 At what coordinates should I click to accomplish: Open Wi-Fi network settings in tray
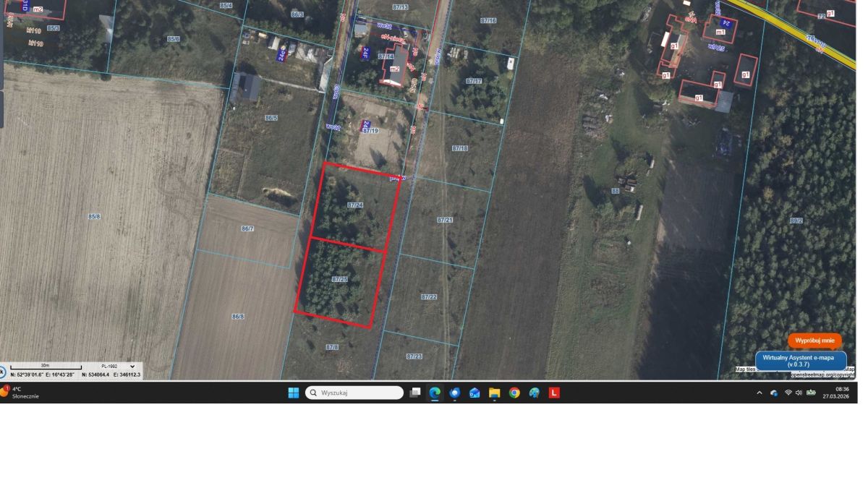(788, 393)
